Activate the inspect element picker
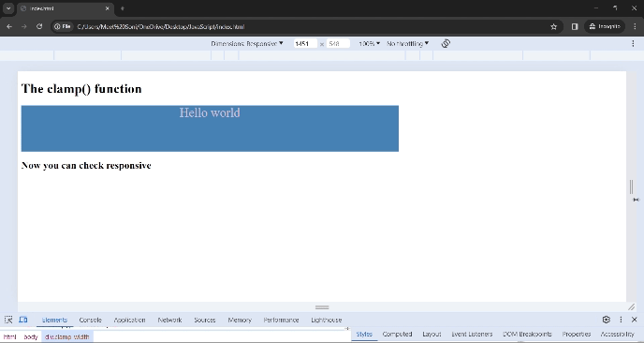 (x=8, y=320)
